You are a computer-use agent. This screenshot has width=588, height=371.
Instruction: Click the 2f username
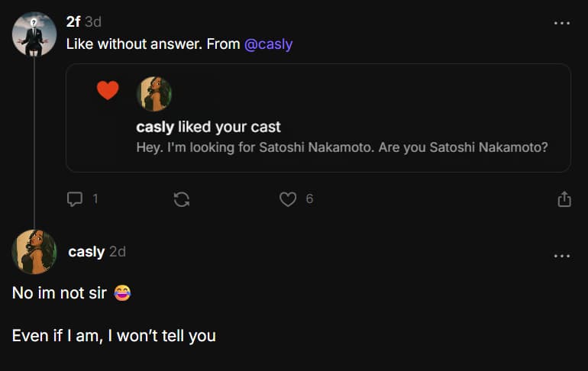click(73, 22)
